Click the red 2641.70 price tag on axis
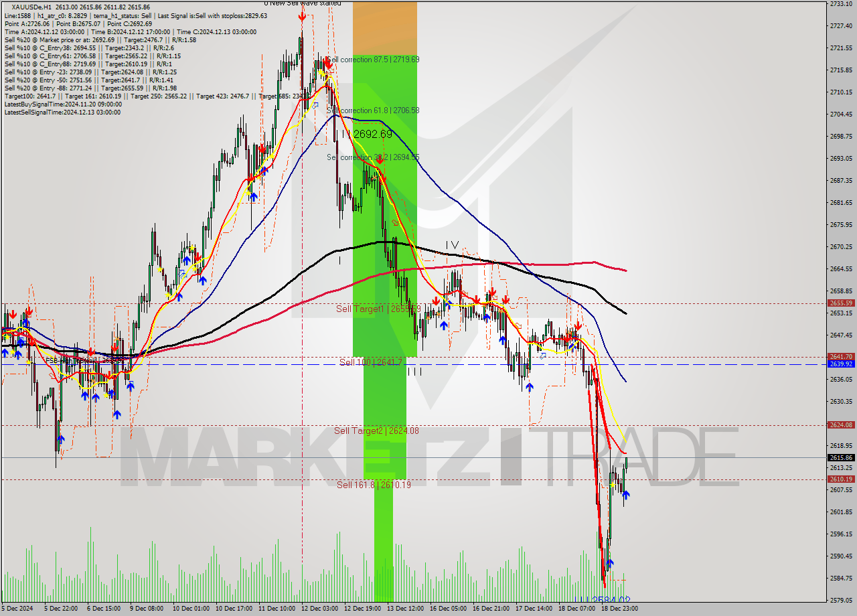The width and height of the screenshot is (857, 616). [x=840, y=356]
